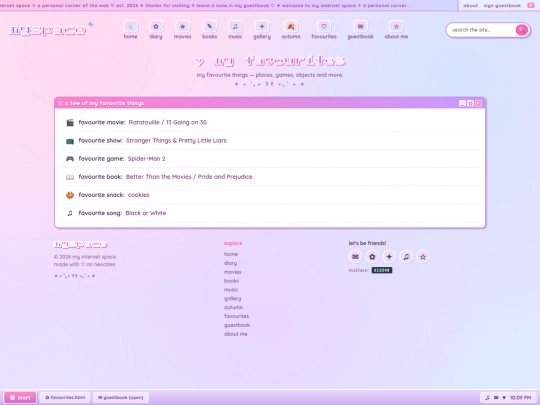Click the sign guestbook link in the top bar
The height and width of the screenshot is (405, 540).
click(x=502, y=6)
